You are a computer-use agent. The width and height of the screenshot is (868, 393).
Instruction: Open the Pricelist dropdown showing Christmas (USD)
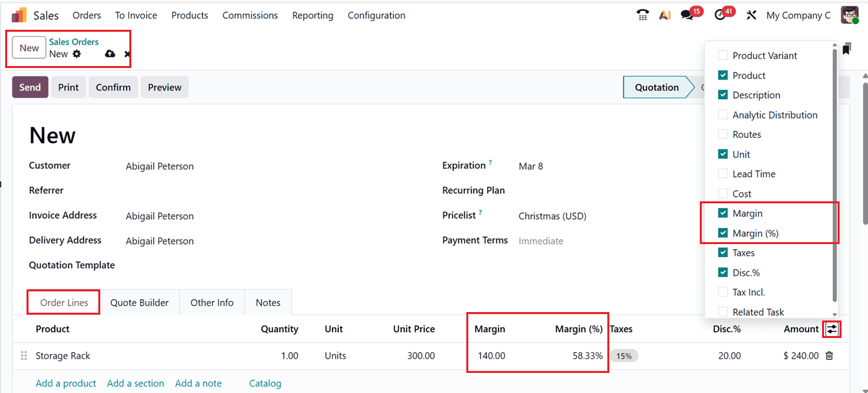tap(552, 216)
